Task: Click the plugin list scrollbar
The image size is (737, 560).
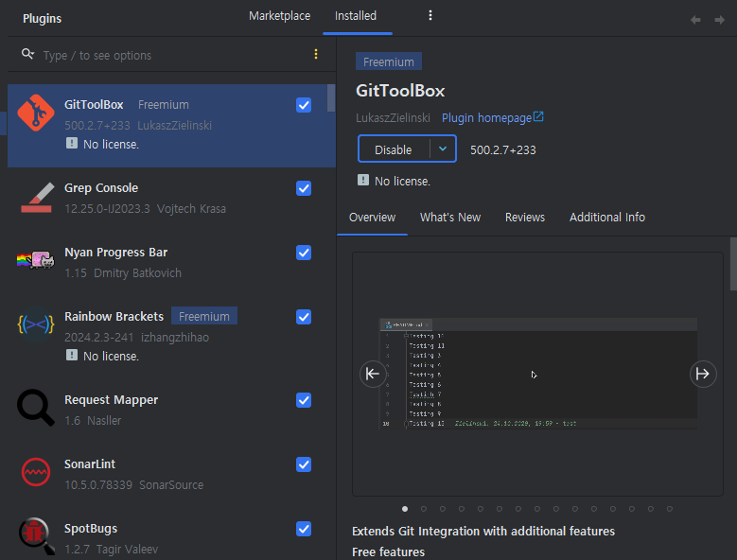Action: (331, 98)
